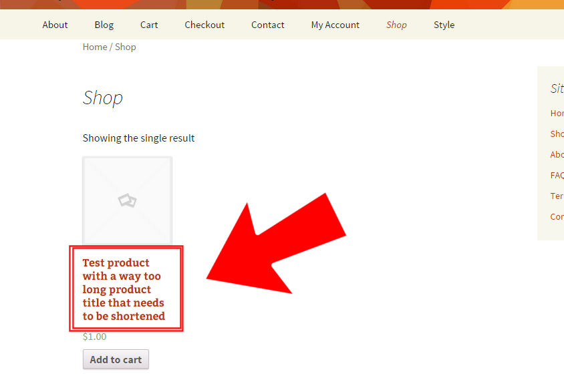
Task: Go to Blog in the navigation bar
Action: [104, 25]
